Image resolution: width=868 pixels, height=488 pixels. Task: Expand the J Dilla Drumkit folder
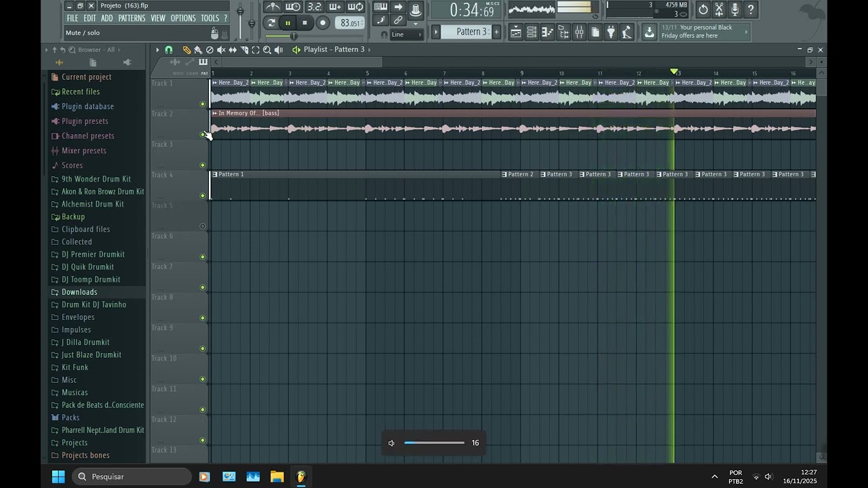click(85, 342)
